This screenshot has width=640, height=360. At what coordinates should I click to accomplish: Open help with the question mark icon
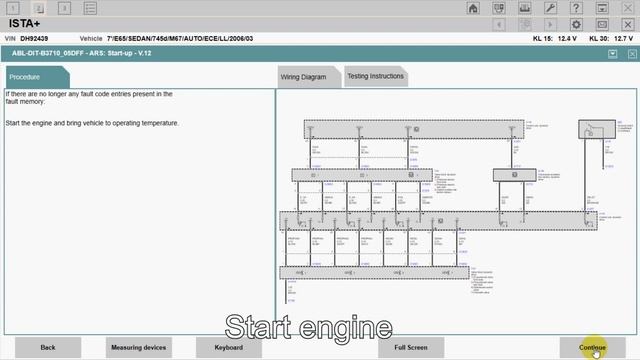tap(576, 8)
